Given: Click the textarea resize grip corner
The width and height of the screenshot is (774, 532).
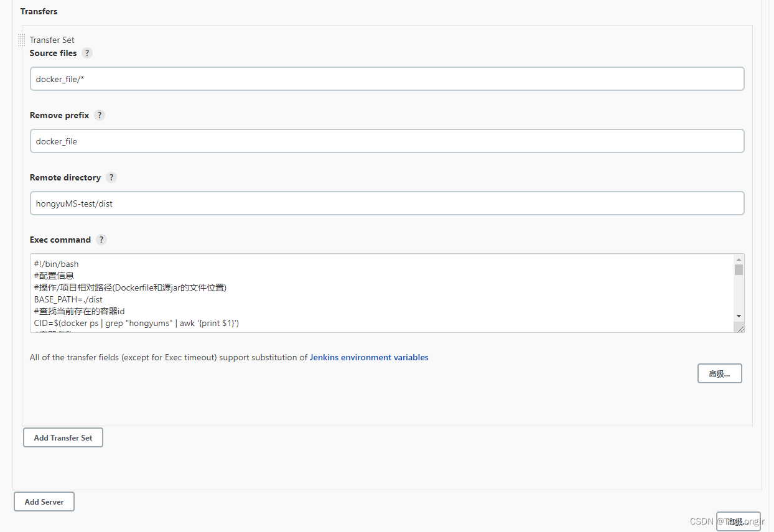Looking at the screenshot, I should 740,328.
